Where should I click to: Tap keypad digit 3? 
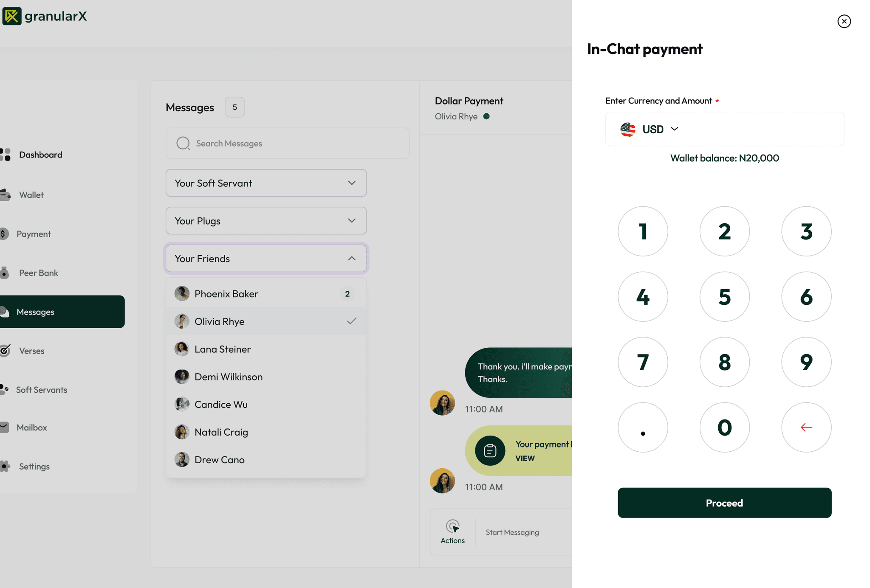point(806,231)
